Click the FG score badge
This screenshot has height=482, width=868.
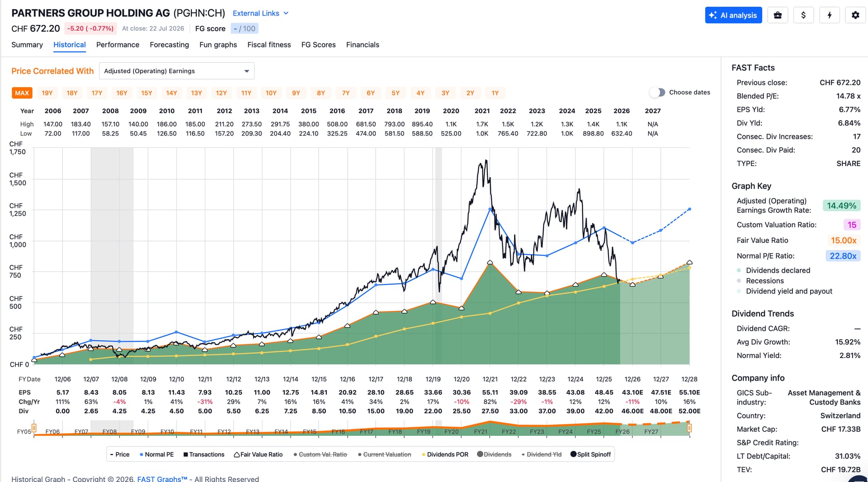(245, 28)
